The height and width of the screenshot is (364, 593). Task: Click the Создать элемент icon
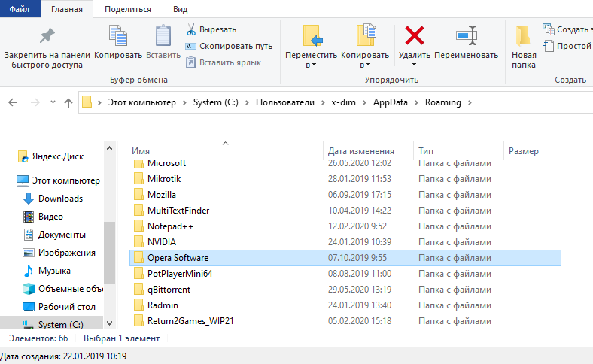click(549, 29)
